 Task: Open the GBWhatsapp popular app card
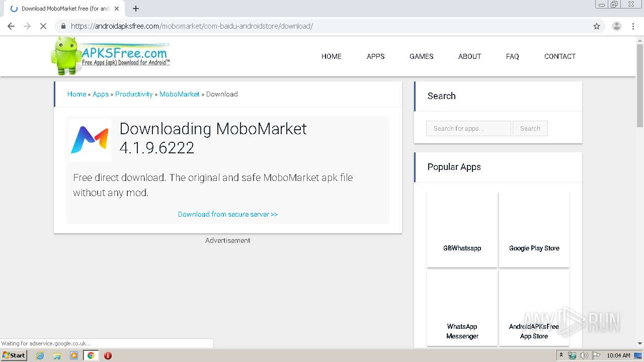coord(462,229)
